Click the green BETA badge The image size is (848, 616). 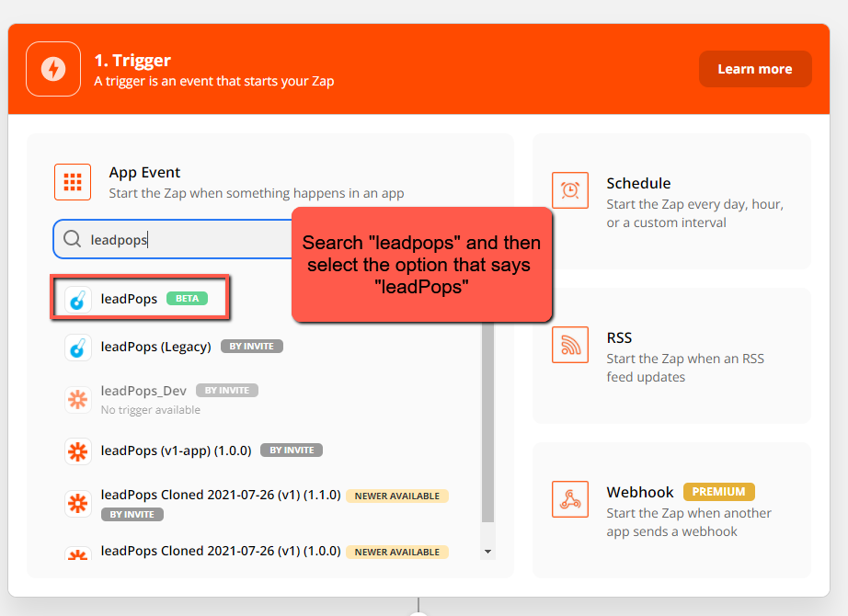tap(187, 299)
